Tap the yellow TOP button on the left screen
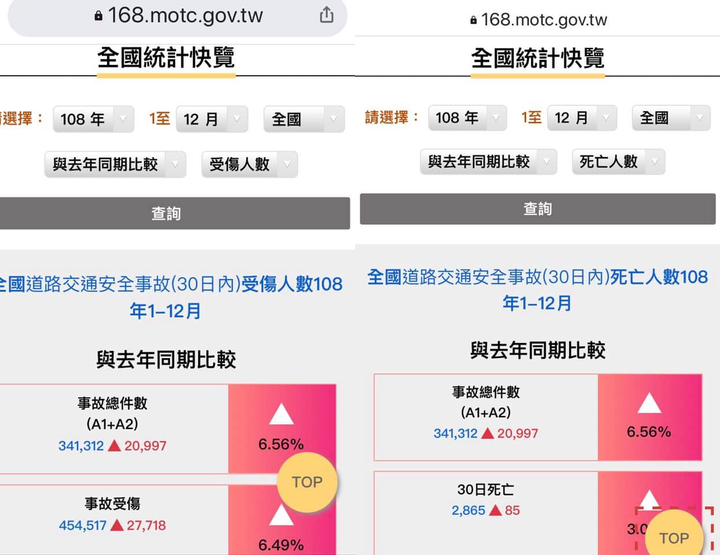 point(307,482)
